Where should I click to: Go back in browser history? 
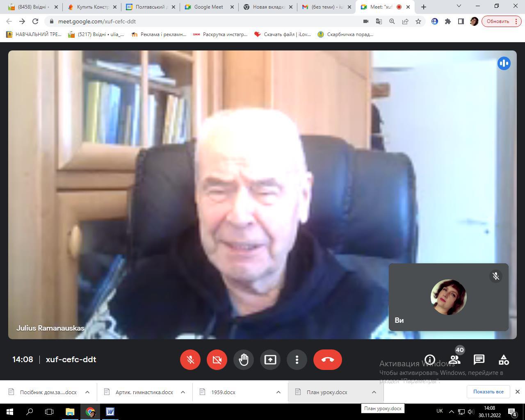click(9, 21)
